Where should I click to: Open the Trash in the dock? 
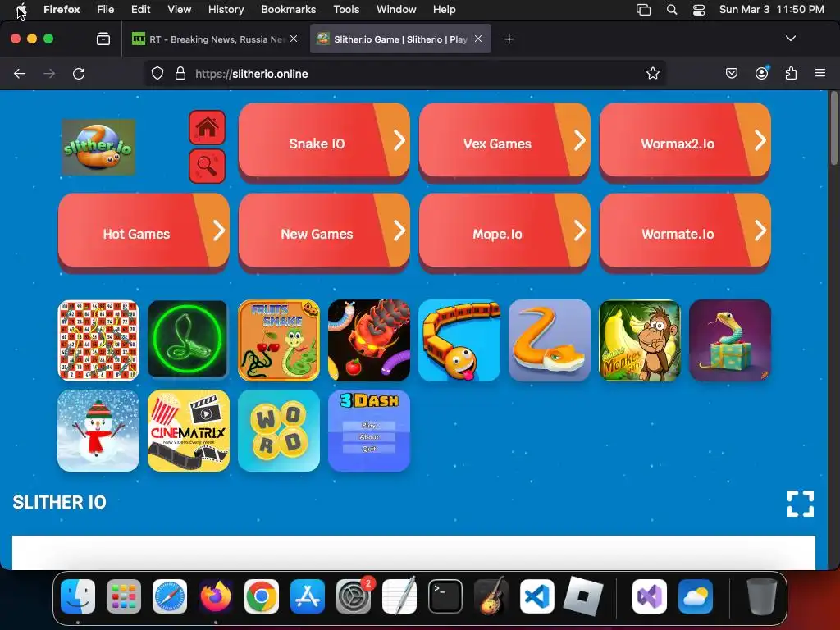762,596
